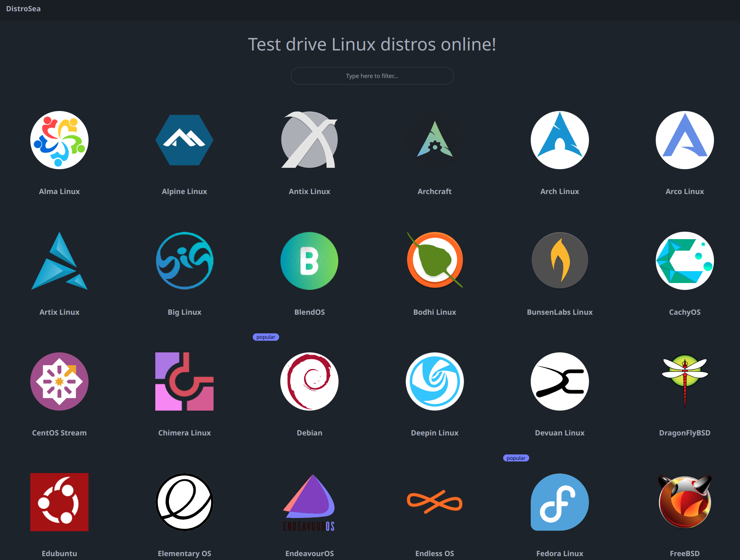Launch the Antix Linux logo
Image resolution: width=740 pixels, height=560 pixels.
(x=309, y=140)
